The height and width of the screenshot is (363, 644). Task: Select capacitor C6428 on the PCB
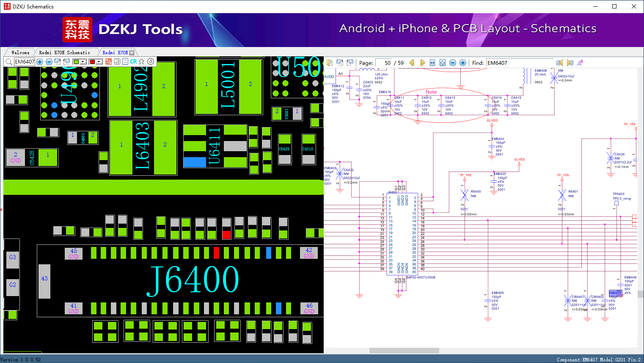coord(32,158)
